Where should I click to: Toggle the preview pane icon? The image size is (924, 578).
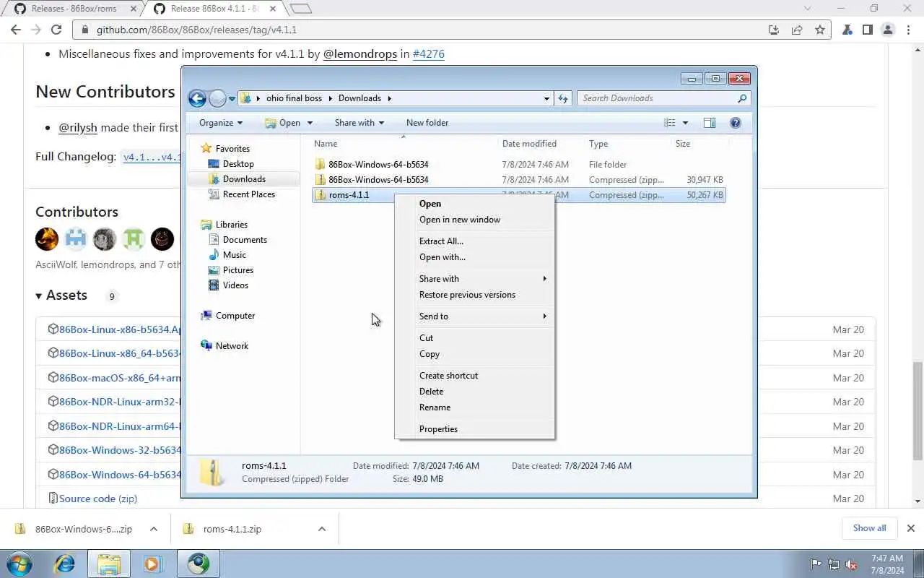710,123
